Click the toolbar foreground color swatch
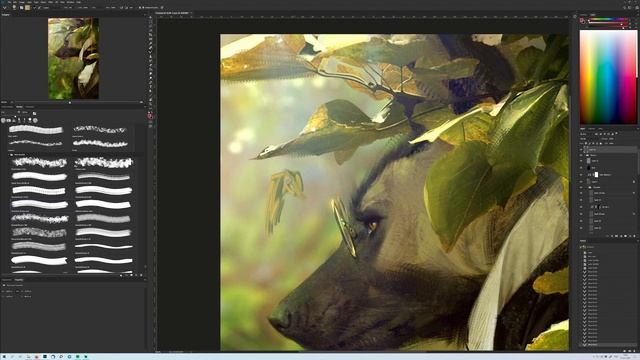 coord(150,115)
